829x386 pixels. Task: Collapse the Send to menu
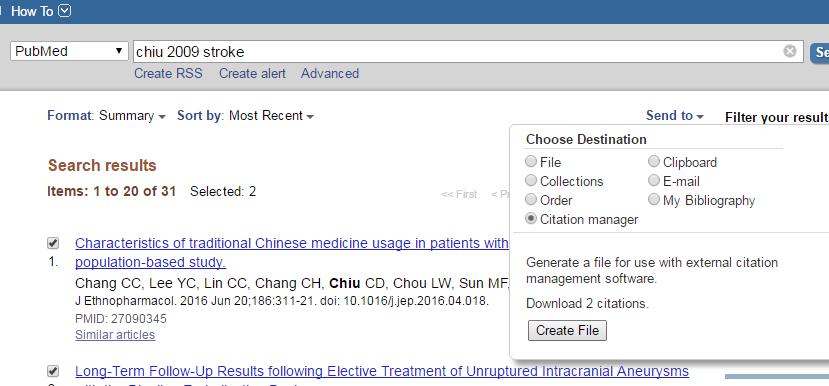coord(675,115)
